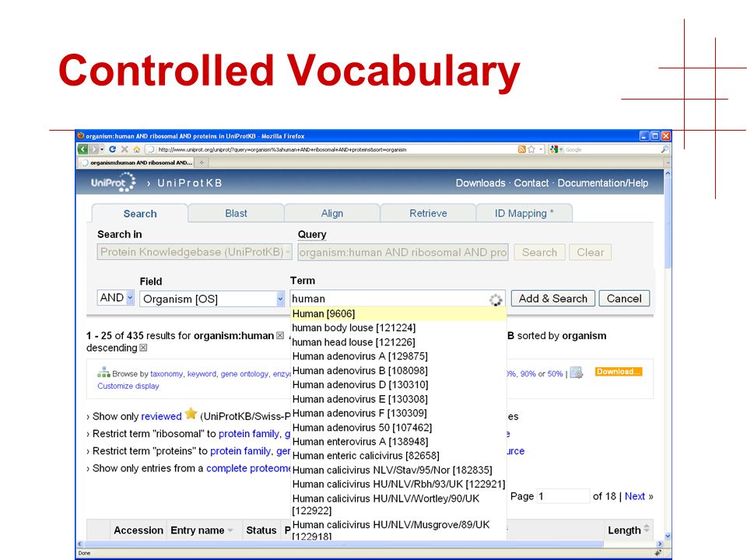Browse by keyword link
Viewport: 747px width, 560px height.
point(202,374)
